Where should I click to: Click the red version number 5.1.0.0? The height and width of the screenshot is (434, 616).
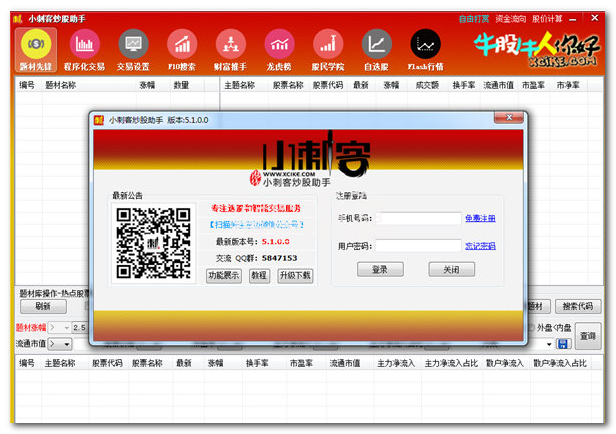275,242
